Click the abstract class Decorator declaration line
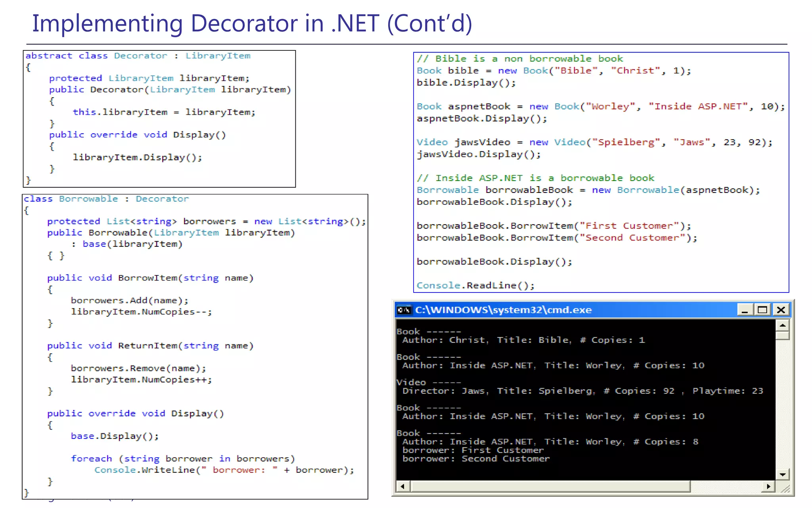812x508 pixels. pos(138,56)
